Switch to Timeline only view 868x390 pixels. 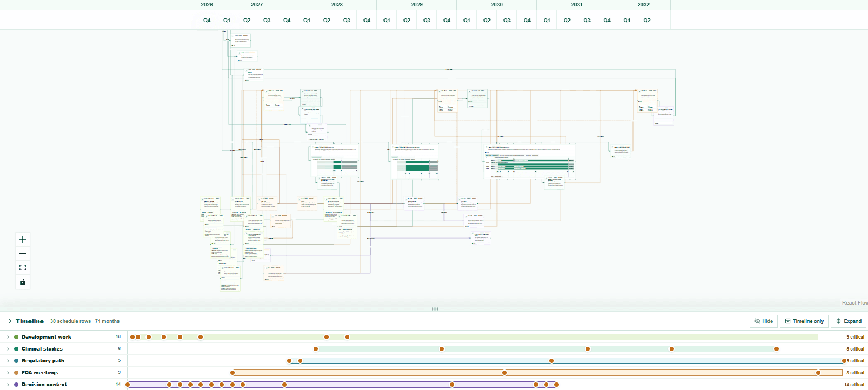tap(804, 321)
